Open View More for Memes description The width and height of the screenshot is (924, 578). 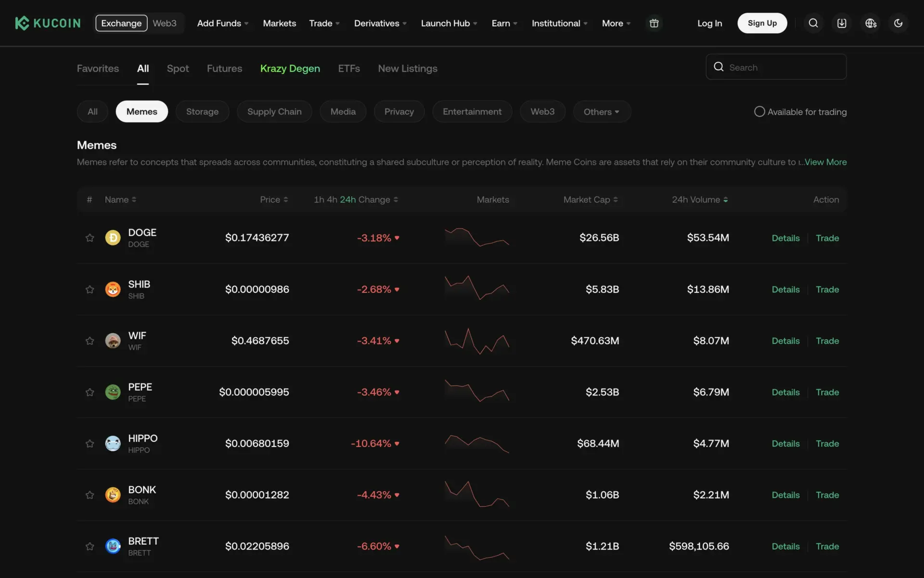tap(825, 162)
